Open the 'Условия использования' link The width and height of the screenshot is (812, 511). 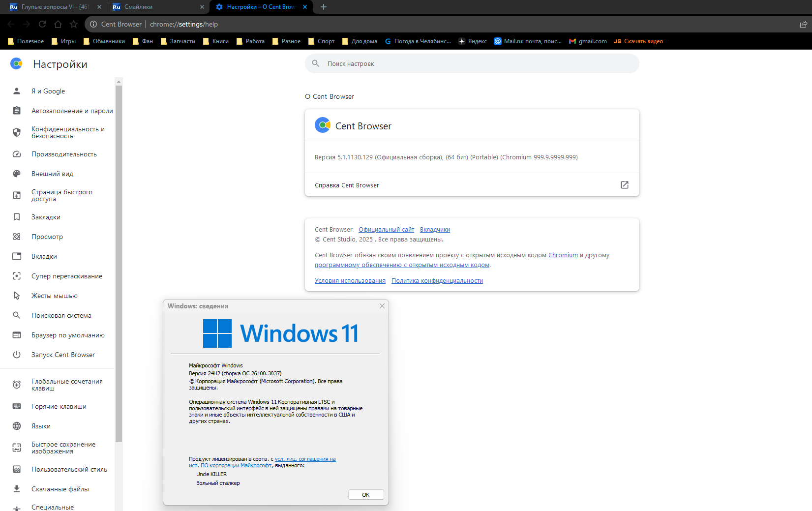350,281
